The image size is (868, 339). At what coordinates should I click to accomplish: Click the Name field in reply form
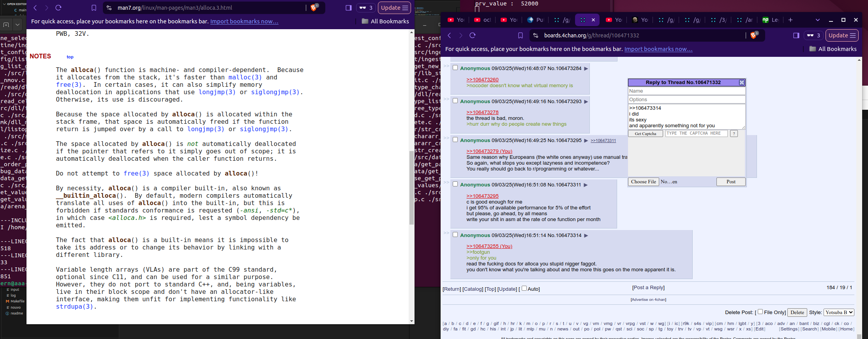(686, 91)
